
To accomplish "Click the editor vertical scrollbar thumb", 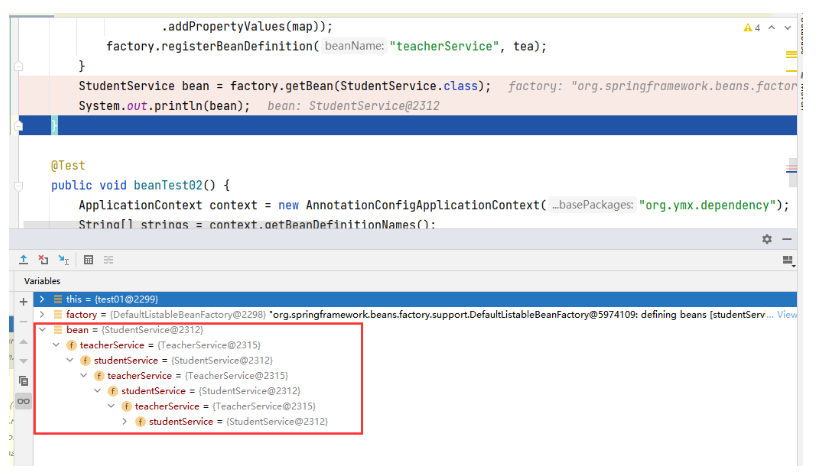I will pyautogui.click(x=793, y=173).
